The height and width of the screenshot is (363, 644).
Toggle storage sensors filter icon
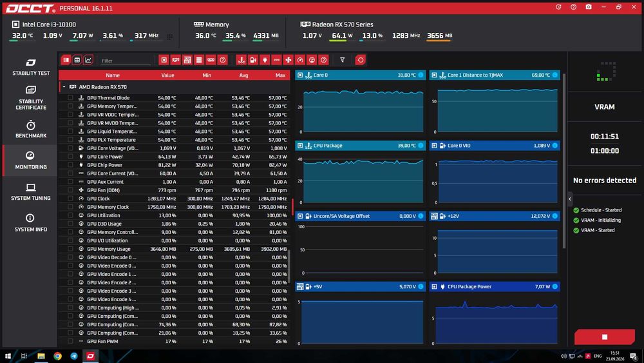pos(199,60)
